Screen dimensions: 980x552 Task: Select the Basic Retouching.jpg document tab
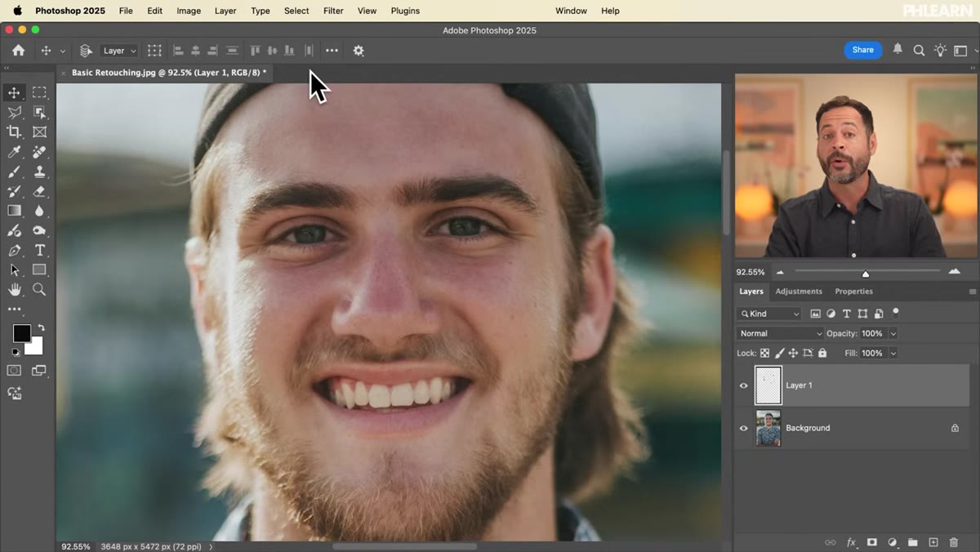click(x=168, y=73)
